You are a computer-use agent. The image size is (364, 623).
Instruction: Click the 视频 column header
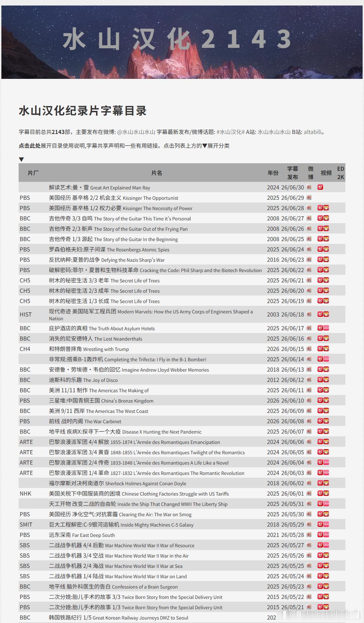326,173
